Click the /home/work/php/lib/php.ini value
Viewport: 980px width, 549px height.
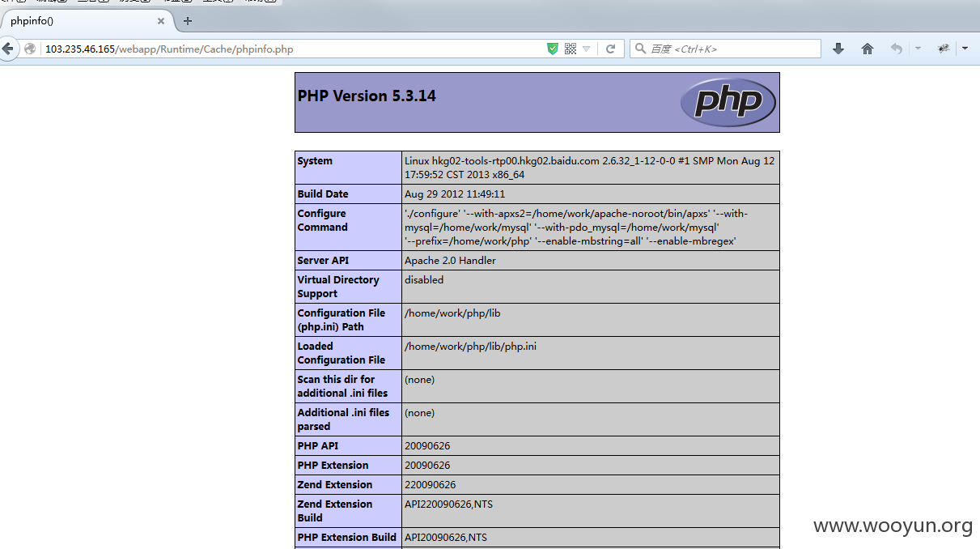click(470, 346)
